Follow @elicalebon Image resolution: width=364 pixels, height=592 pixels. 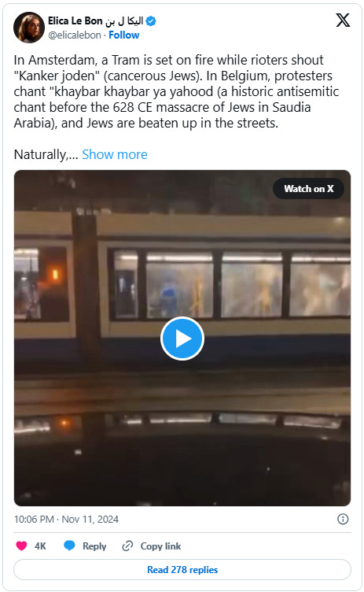[x=123, y=35]
